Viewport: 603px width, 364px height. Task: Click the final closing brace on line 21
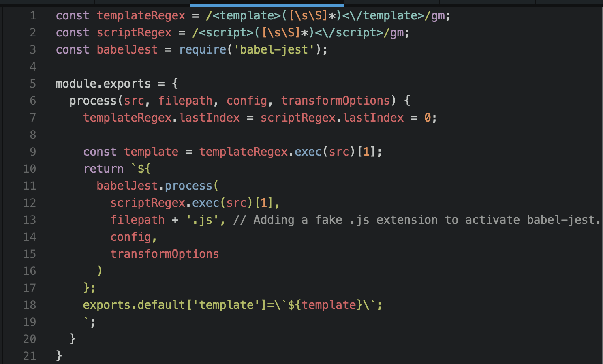[59, 355]
